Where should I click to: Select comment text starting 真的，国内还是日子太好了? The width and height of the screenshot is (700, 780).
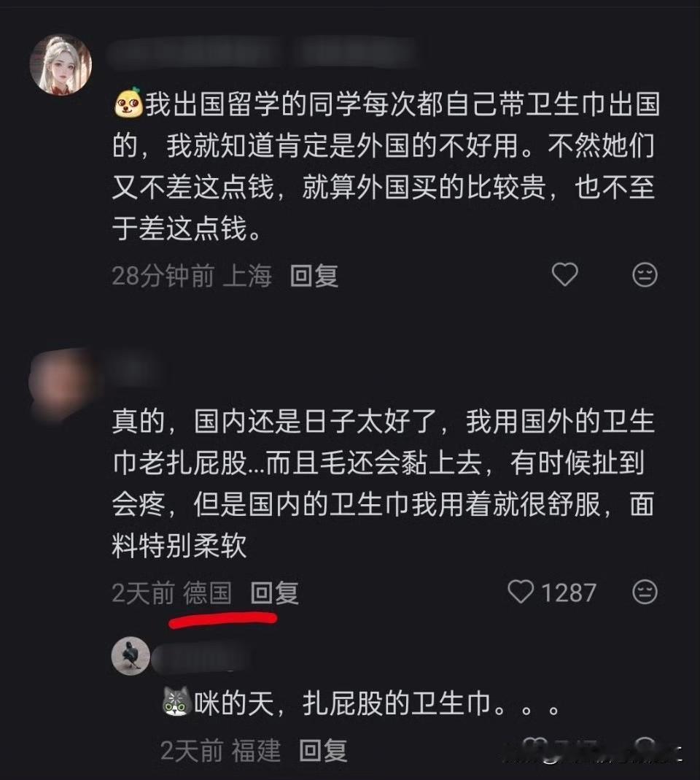coord(383,484)
